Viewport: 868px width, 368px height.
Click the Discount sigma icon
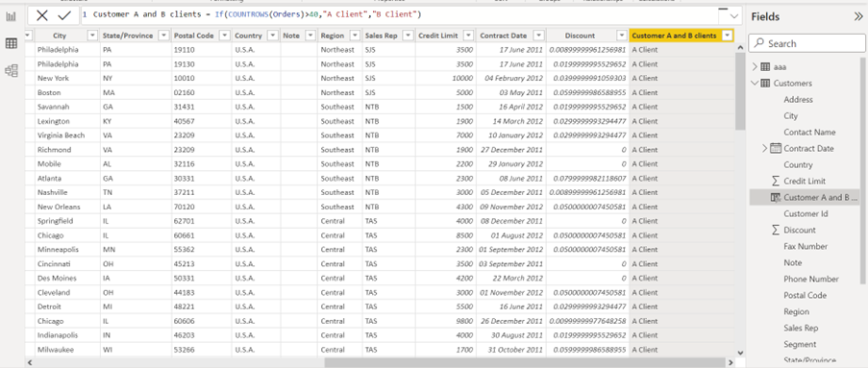click(x=776, y=231)
